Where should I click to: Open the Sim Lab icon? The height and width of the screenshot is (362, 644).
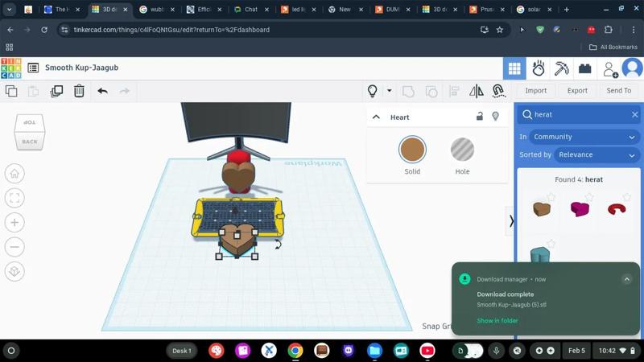[x=538, y=68]
